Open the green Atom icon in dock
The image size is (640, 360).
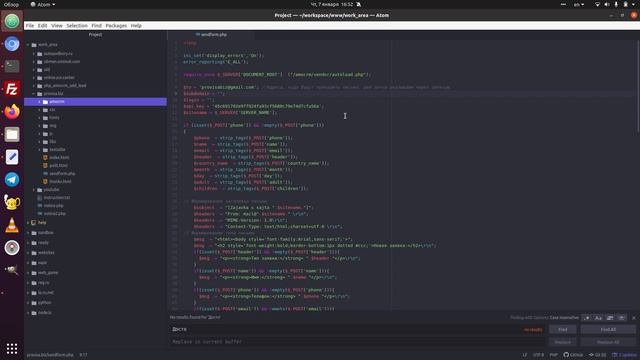[12, 21]
